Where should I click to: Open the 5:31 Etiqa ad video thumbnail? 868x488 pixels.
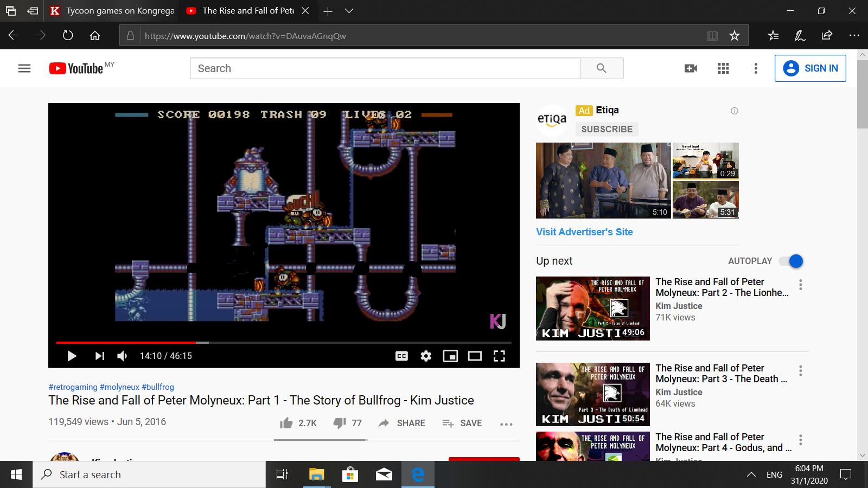706,200
